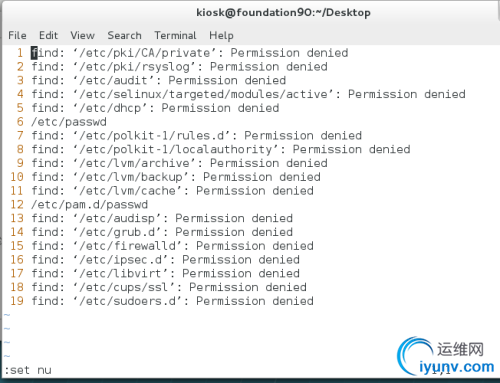Image resolution: width=500 pixels, height=383 pixels.
Task: Click the ':set nu' command line
Action: point(28,370)
